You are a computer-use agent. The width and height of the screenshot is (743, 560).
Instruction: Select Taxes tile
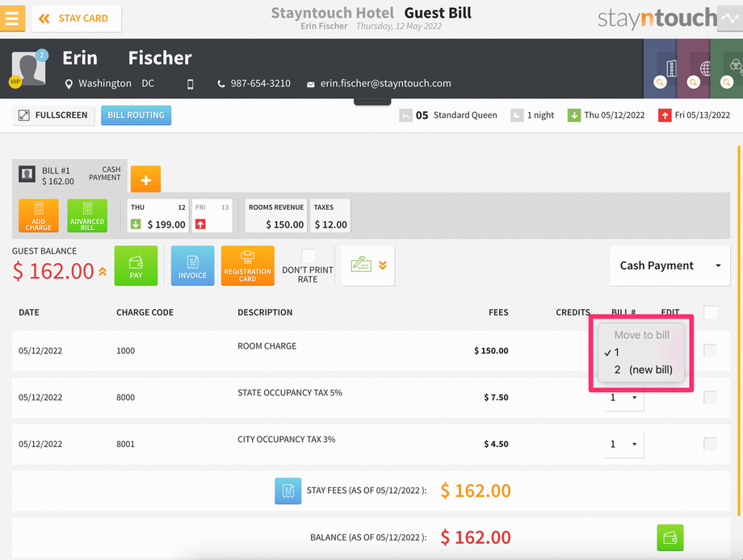pyautogui.click(x=331, y=216)
